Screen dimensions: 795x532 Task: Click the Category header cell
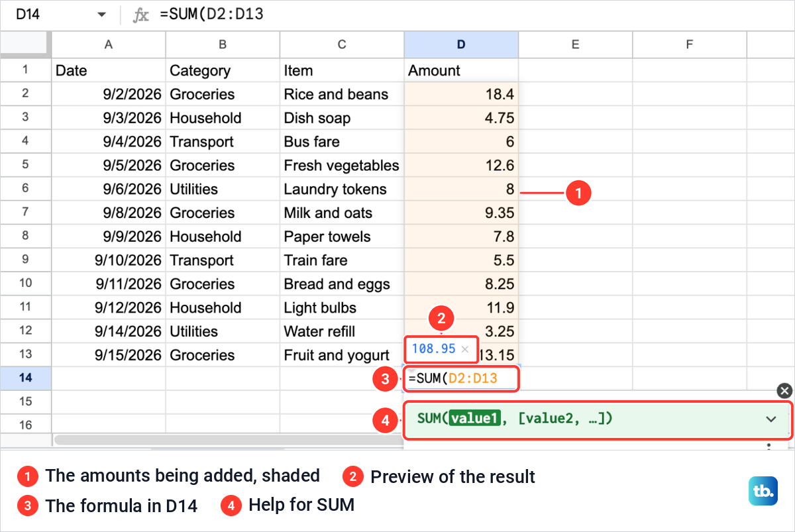coord(223,70)
